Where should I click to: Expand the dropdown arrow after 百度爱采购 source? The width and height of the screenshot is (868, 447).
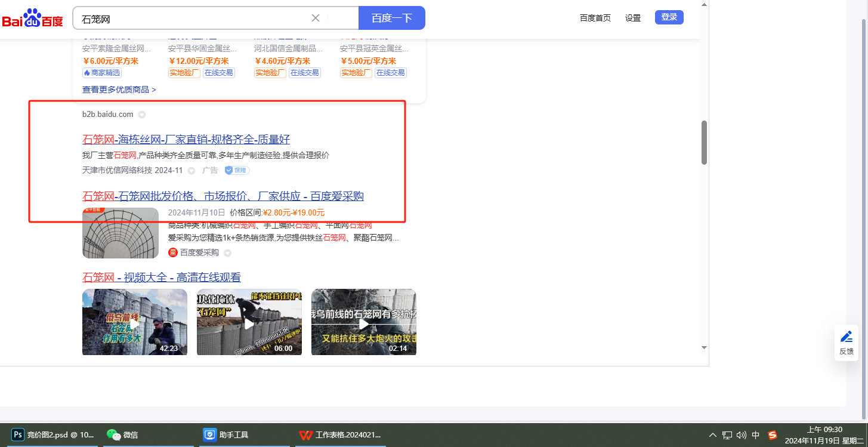(227, 253)
